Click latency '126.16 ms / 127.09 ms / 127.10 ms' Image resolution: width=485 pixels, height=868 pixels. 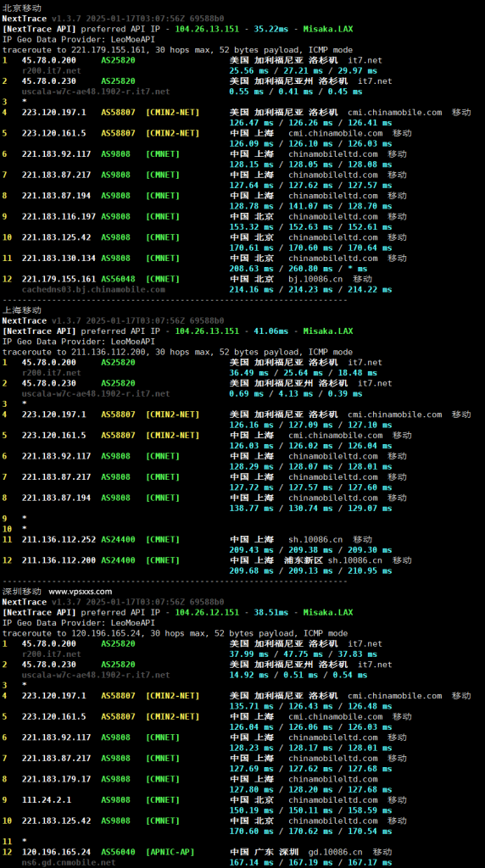click(310, 426)
